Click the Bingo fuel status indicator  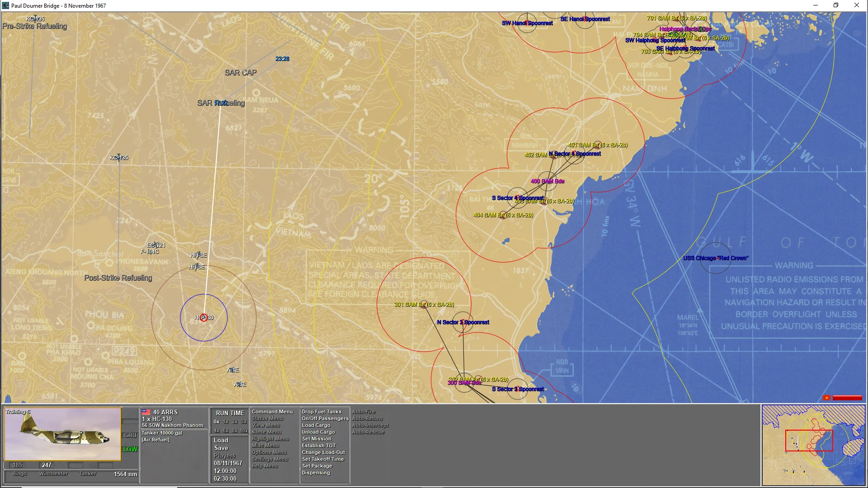(19, 474)
